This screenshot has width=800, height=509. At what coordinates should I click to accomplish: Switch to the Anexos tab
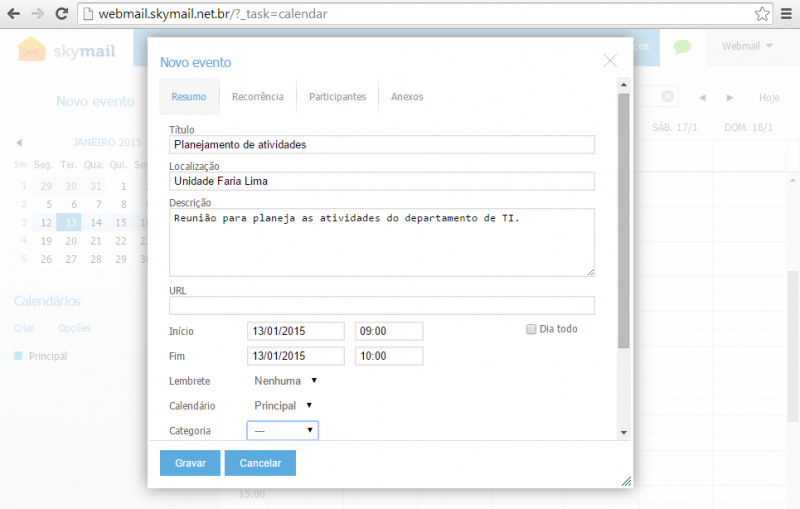pyautogui.click(x=407, y=96)
